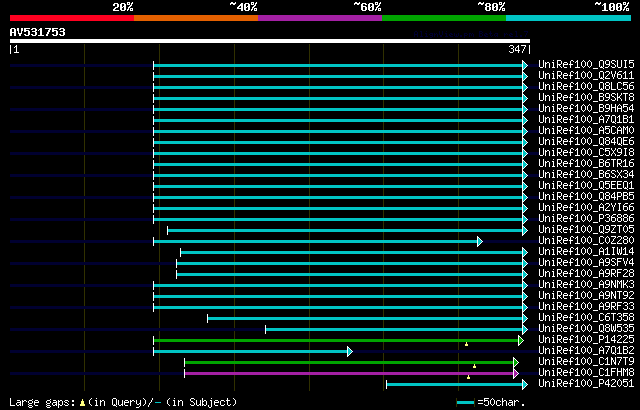
Task: Click the green ~80% identity legend segment
Action: click(x=444, y=18)
